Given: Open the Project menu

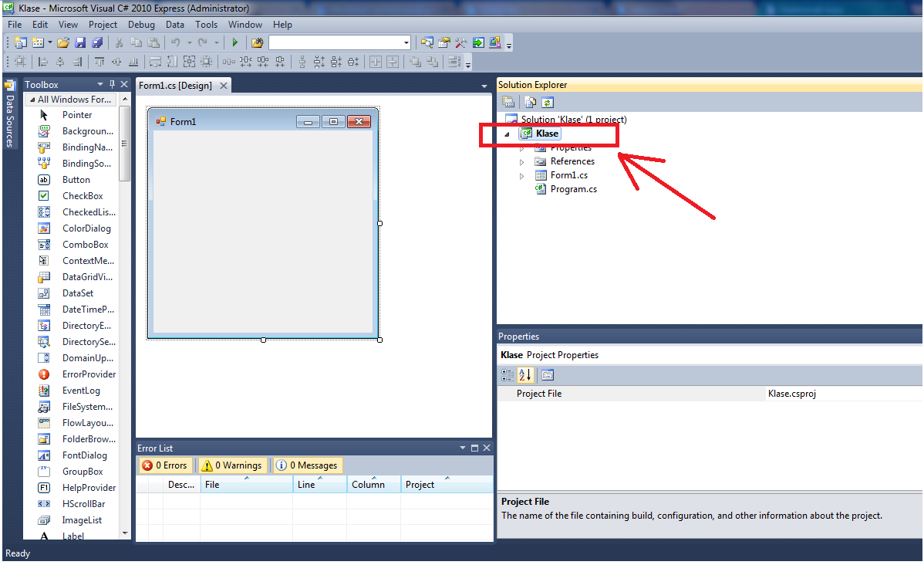Looking at the screenshot, I should point(103,25).
